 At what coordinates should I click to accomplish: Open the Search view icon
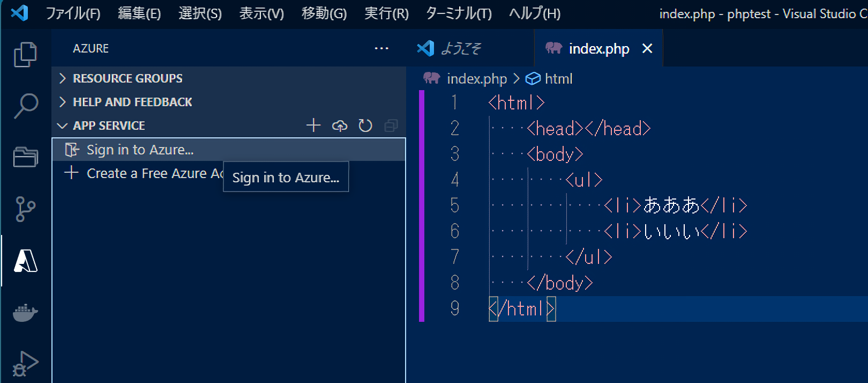[x=25, y=106]
